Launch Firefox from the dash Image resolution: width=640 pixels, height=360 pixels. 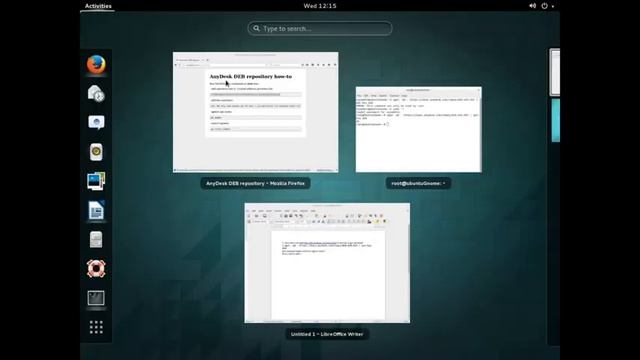[x=96, y=64]
